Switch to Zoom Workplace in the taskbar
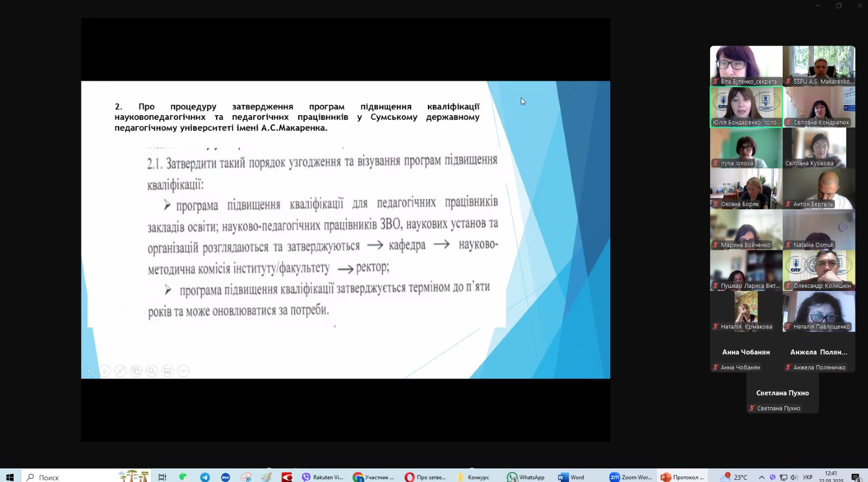 click(x=630, y=477)
